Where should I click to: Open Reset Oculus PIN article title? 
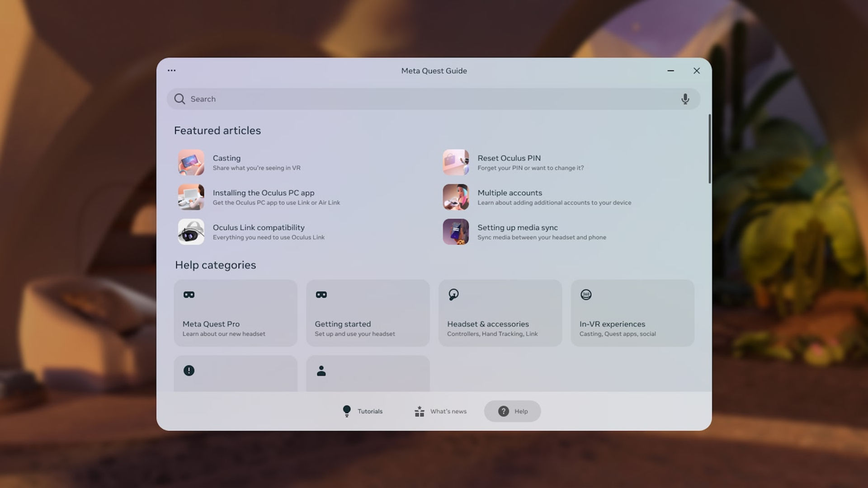pos(509,158)
